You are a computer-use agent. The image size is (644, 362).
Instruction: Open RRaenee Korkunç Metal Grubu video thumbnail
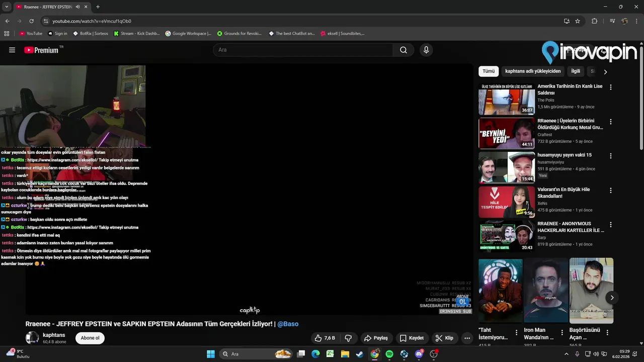(507, 133)
